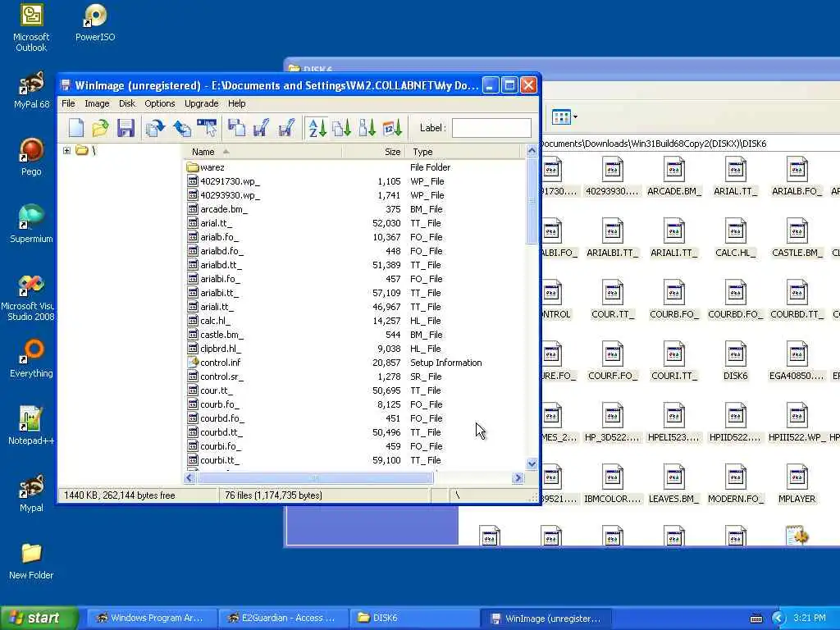This screenshot has width=840, height=630.
Task: Click the Select item cursor icon
Action: pyautogui.click(x=208, y=128)
